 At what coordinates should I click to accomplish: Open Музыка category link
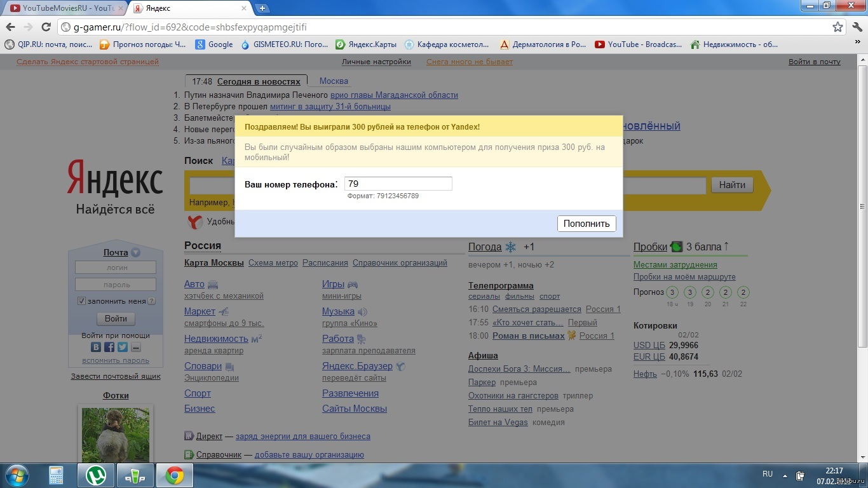tap(338, 311)
